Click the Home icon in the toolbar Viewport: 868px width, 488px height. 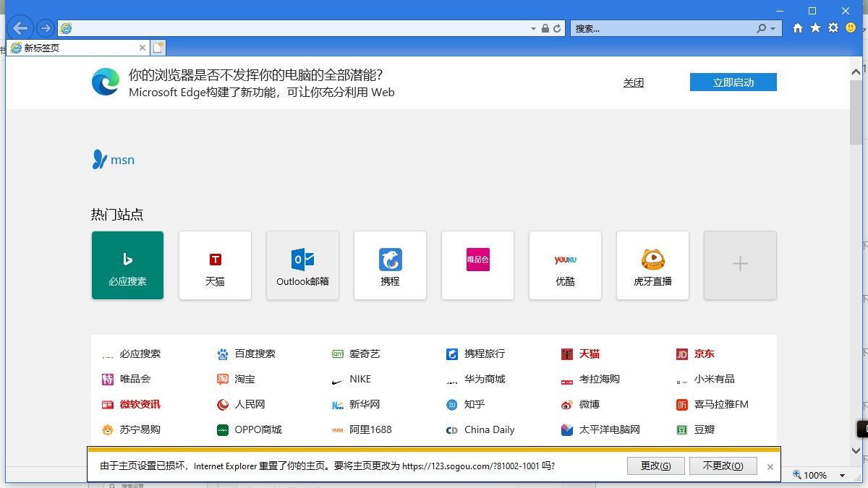(796, 27)
